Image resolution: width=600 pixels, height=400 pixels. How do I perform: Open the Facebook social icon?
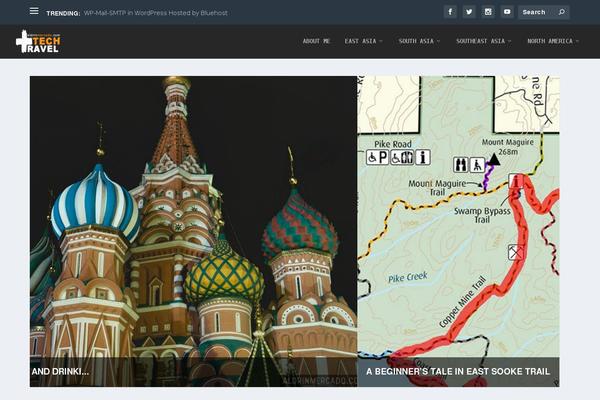450,12
